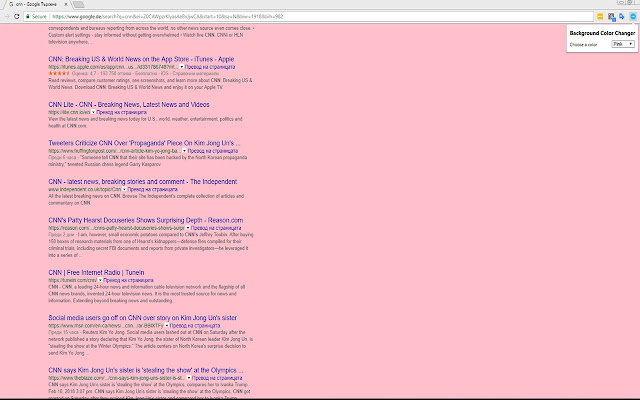Screen dimensions: 640x400
Task: Click translate page link under CNN Lite result
Action: pos(122,112)
